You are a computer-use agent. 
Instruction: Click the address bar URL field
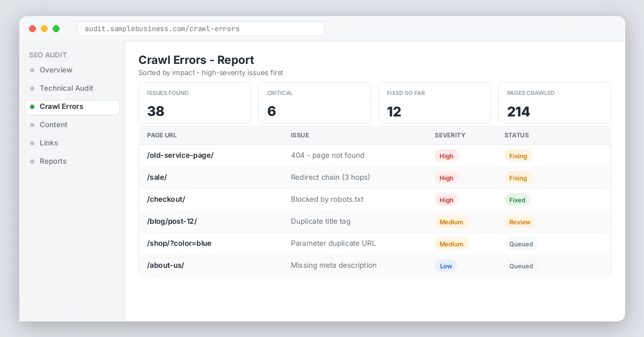click(201, 28)
